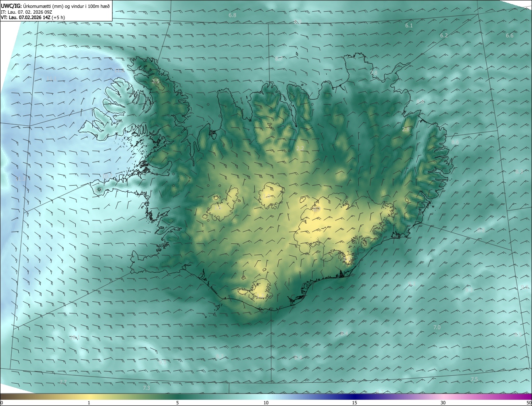Click the 15 tick on the color scale
The height and width of the screenshot is (406, 532).
355,403
